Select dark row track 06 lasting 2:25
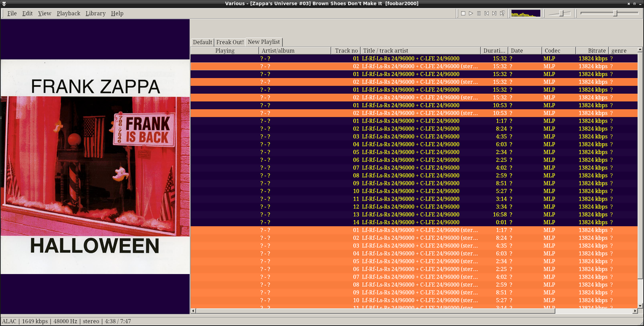Screen dimensions: 644x326 414,160
